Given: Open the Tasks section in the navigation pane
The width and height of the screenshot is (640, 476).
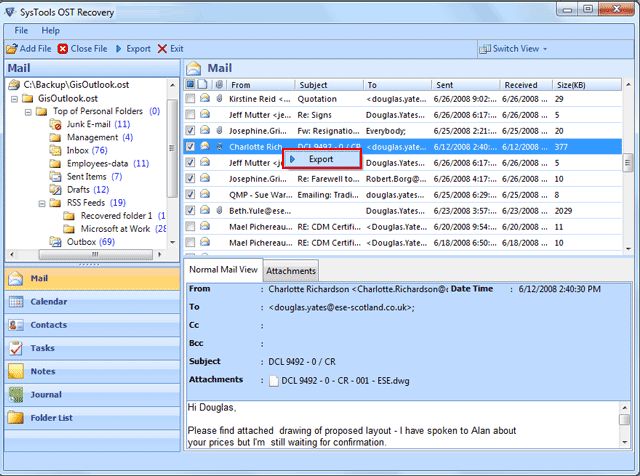Looking at the screenshot, I should pos(42,347).
